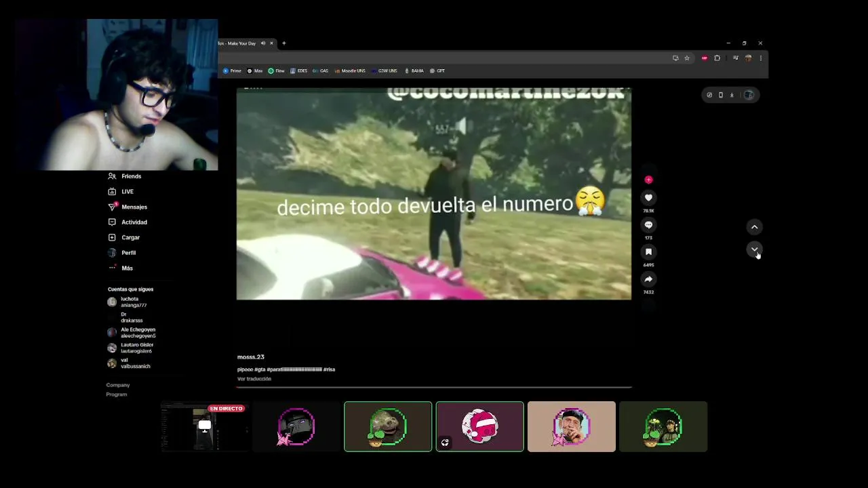Viewport: 868px width, 488px height.
Task: Open a new browser tab
Action: point(284,43)
